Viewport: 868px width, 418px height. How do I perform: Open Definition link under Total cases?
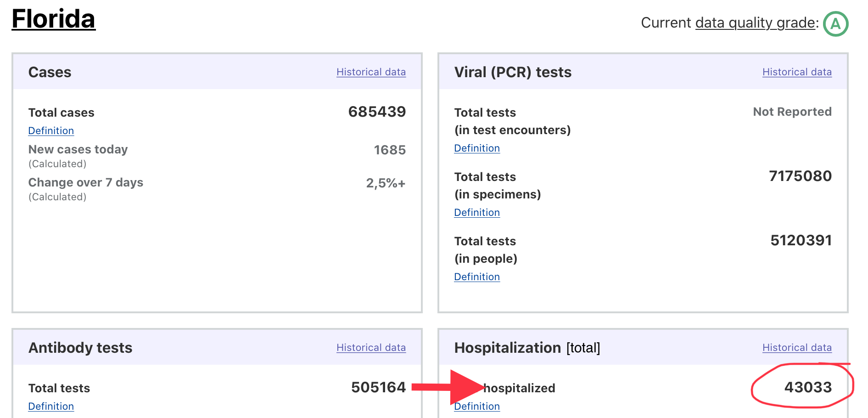(51, 131)
